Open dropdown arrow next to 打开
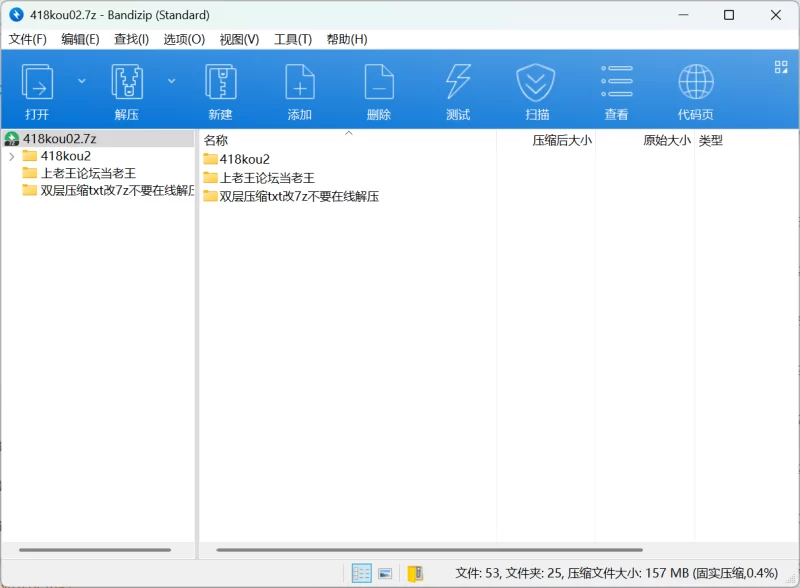This screenshot has width=800, height=588. [x=82, y=81]
